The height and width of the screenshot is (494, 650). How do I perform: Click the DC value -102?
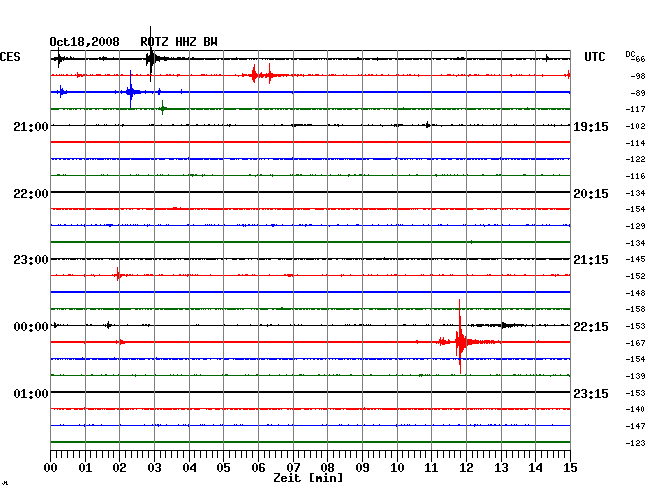pos(635,126)
